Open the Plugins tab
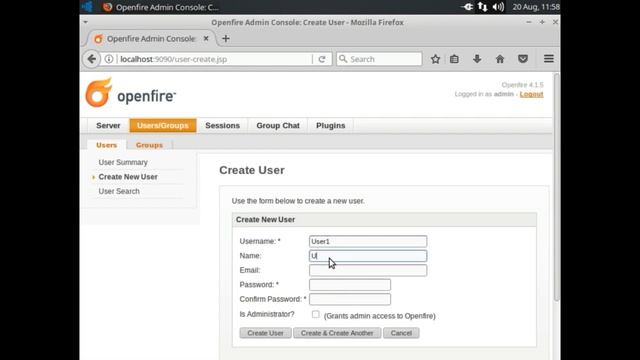Image resolution: width=640 pixels, height=360 pixels. 331,126
